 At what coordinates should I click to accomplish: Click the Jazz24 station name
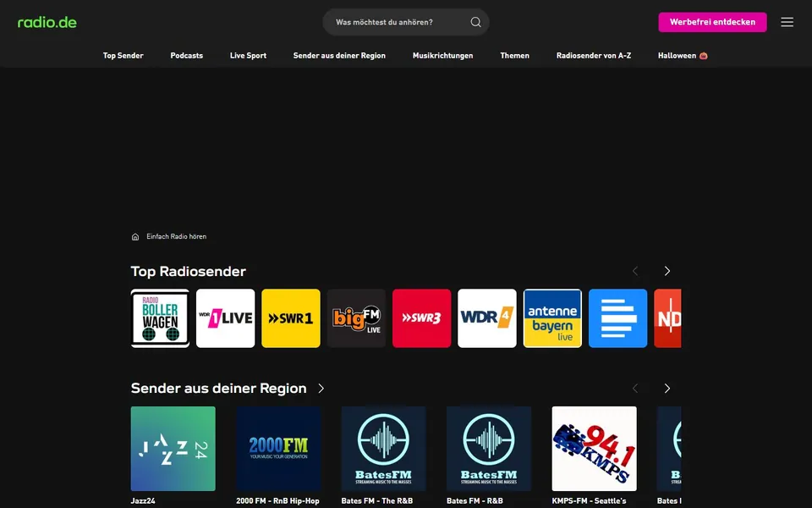143,500
